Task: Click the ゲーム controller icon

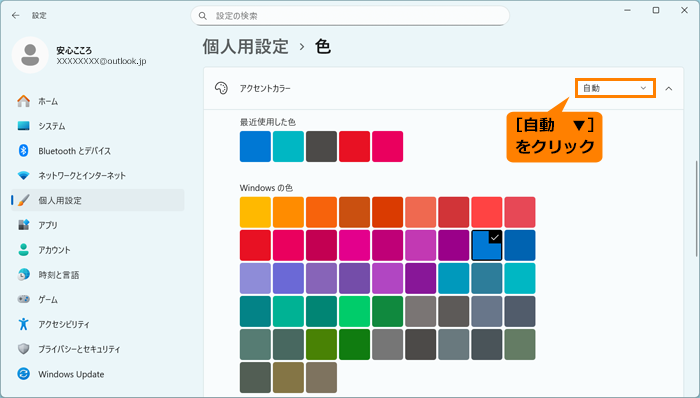Action: pos(24,299)
